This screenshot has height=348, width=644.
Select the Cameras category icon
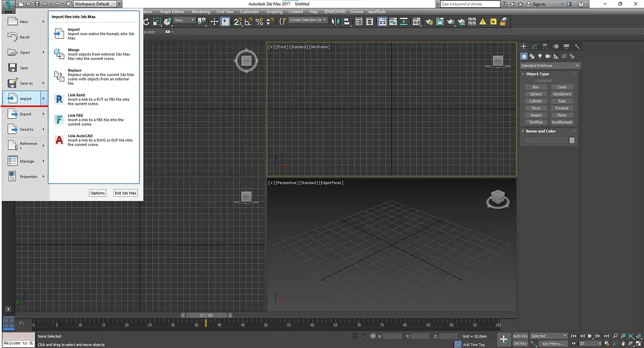pyautogui.click(x=548, y=56)
